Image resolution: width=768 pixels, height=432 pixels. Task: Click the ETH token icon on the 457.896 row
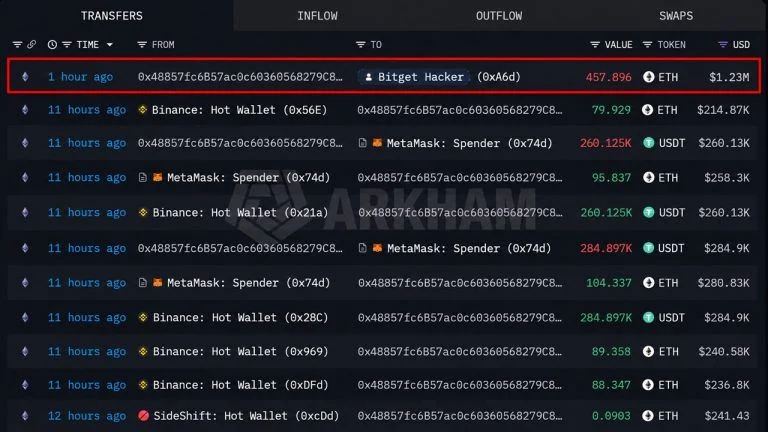point(648,77)
